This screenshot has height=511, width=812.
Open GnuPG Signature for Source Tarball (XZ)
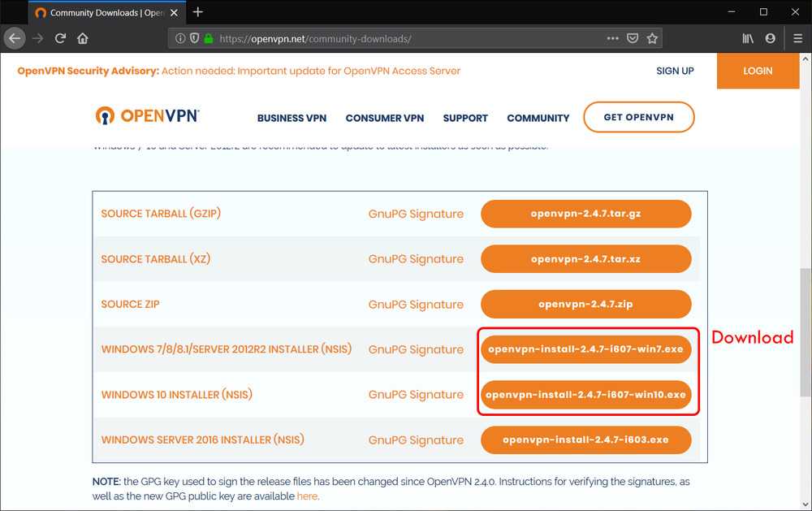point(416,259)
